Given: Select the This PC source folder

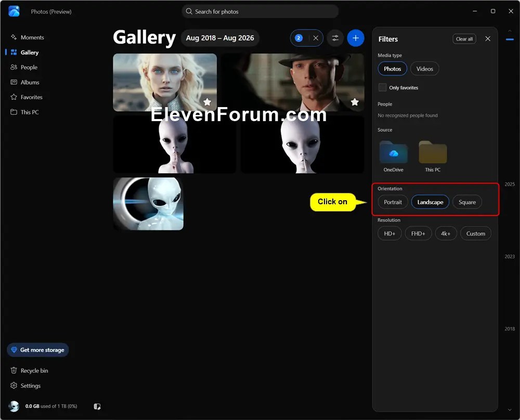Looking at the screenshot, I should tap(433, 156).
